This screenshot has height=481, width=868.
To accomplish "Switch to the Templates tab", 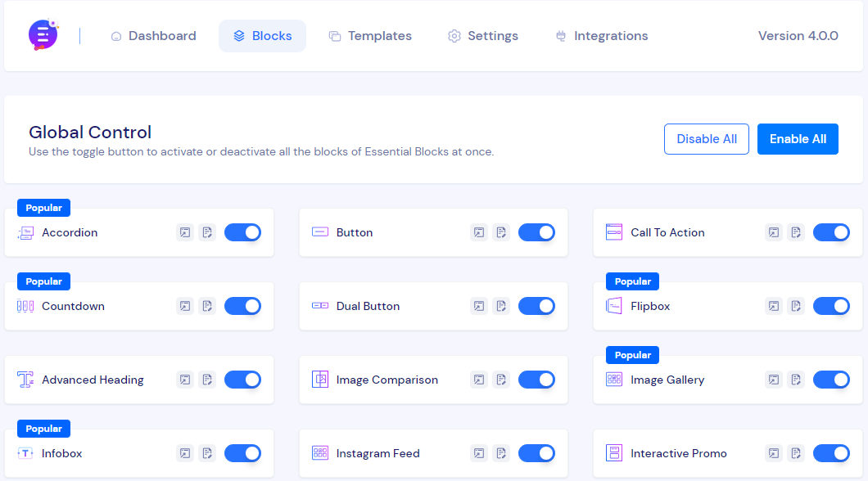I will (x=370, y=35).
